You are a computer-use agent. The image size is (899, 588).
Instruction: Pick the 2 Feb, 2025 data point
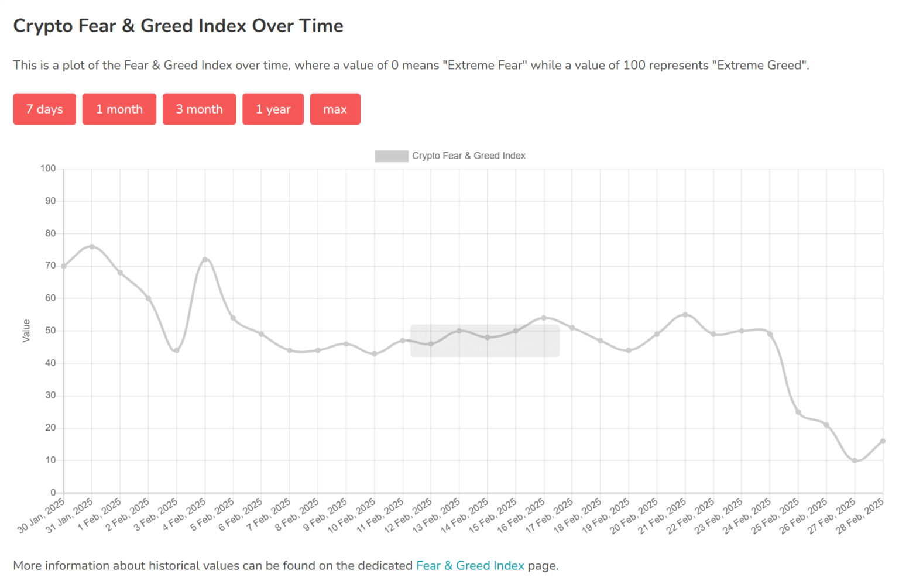pyautogui.click(x=149, y=298)
